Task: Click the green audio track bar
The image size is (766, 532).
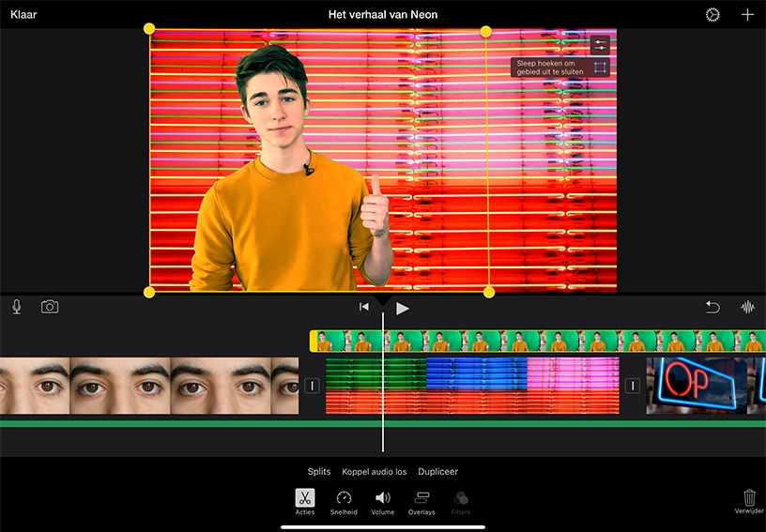Action: coord(383,424)
